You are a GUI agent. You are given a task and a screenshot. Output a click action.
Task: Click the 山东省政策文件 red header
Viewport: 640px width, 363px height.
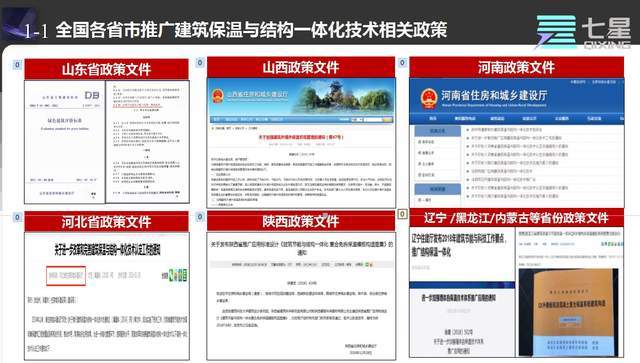pos(107,69)
